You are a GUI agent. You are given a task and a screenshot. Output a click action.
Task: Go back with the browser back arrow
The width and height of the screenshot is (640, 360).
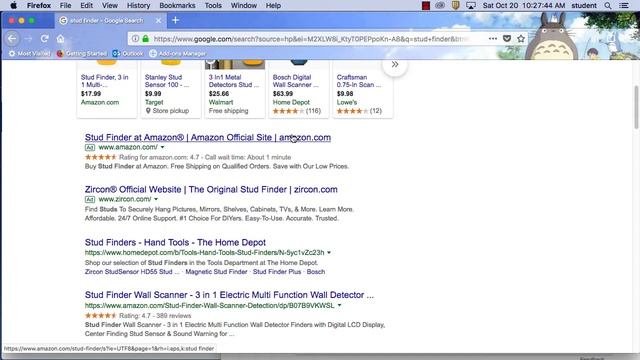coord(12,39)
